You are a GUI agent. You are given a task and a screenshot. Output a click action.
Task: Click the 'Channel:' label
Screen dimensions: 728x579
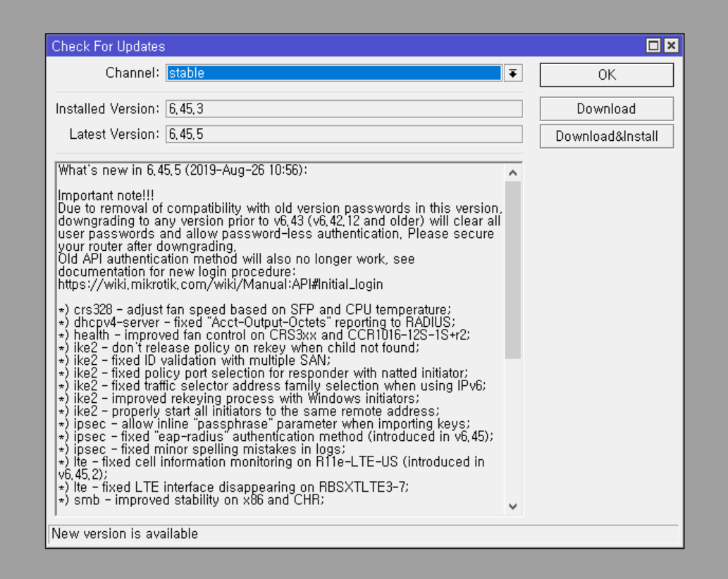(x=132, y=73)
